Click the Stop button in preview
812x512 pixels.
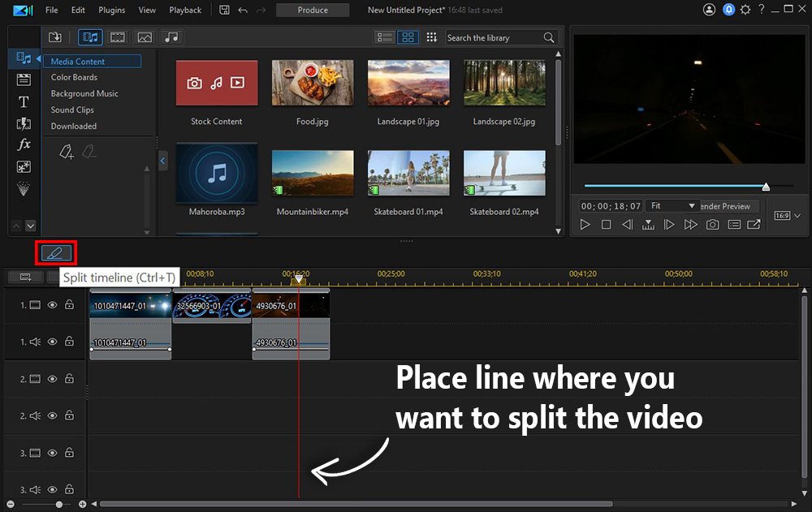click(x=606, y=225)
